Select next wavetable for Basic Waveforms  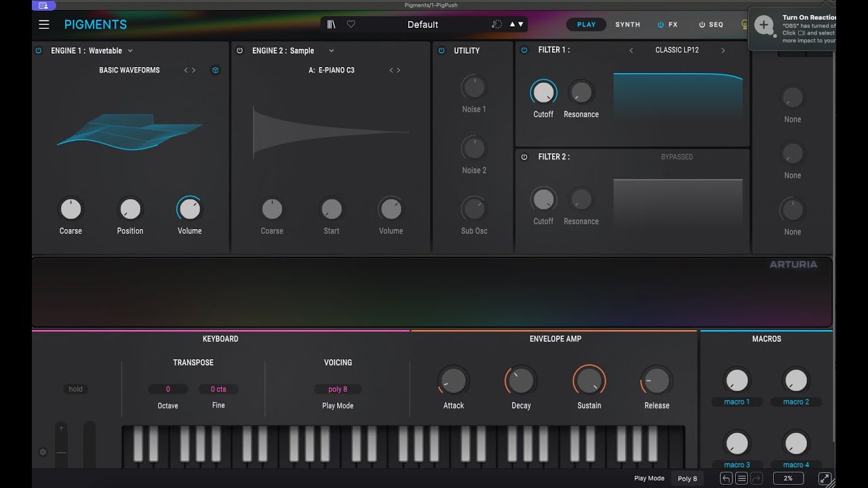194,70
